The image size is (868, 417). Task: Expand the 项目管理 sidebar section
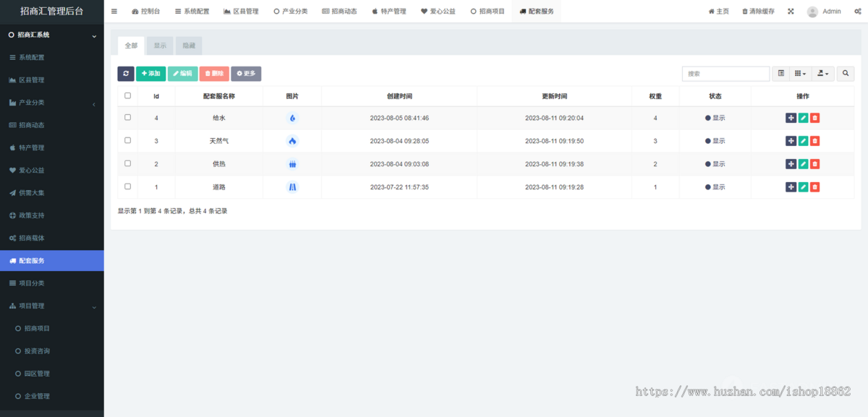click(x=51, y=305)
